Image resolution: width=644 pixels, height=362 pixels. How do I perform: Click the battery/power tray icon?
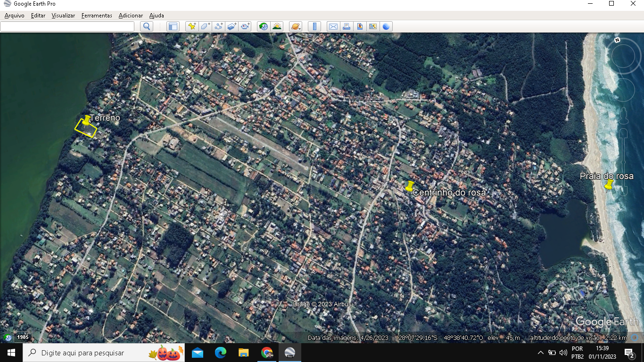[x=552, y=353]
